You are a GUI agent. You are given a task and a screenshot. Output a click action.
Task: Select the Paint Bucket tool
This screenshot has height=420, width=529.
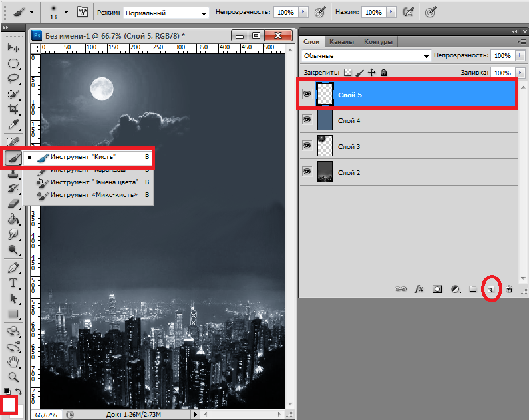click(x=13, y=219)
